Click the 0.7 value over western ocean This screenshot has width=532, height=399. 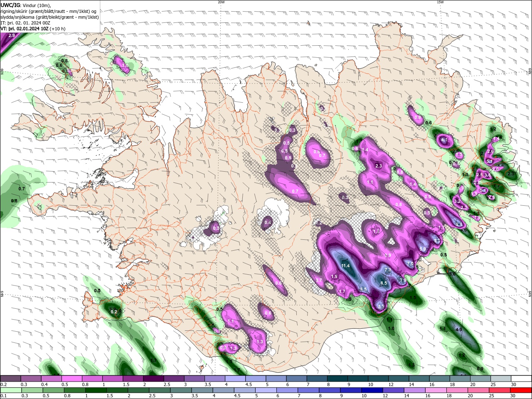pos(22,189)
